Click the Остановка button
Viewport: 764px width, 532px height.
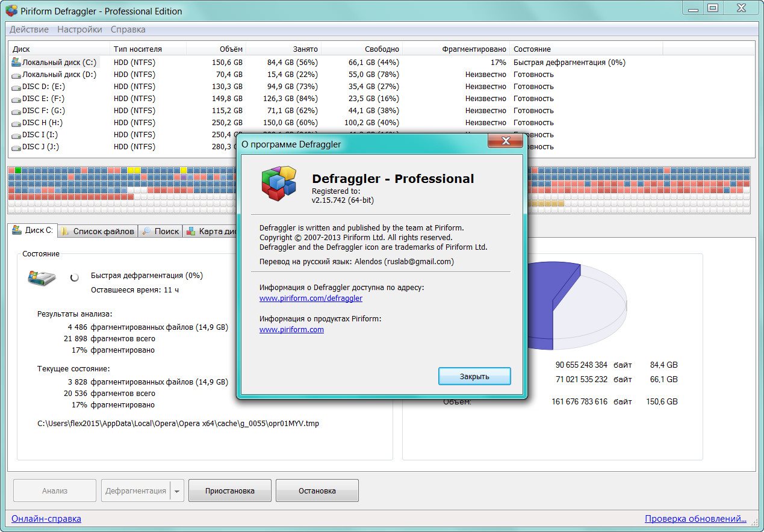click(x=317, y=490)
